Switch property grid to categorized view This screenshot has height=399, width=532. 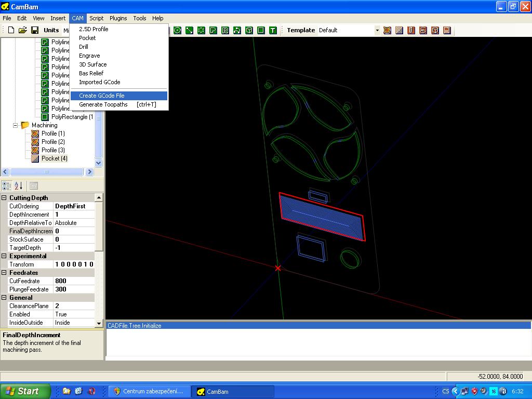[7, 185]
